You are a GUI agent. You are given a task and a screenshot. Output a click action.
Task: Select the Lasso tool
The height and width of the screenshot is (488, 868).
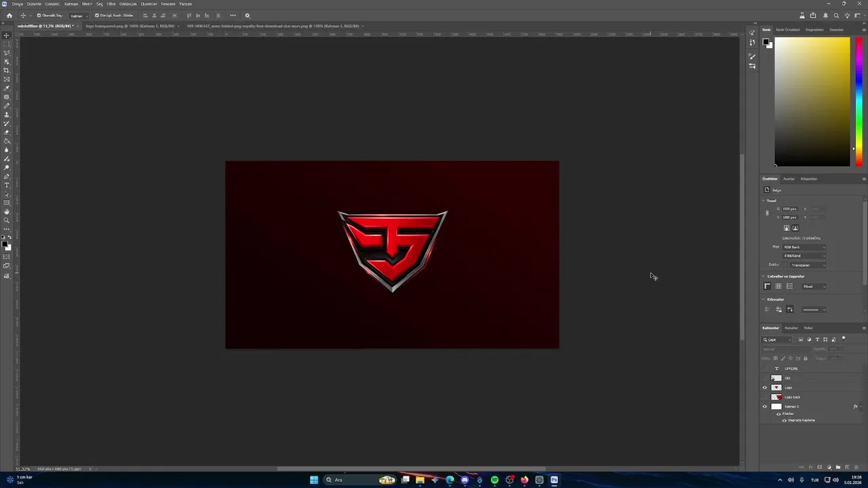tap(7, 53)
